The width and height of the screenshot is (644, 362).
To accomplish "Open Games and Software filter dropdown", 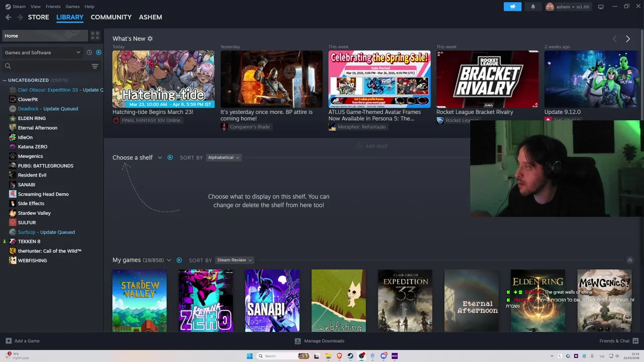I will pyautogui.click(x=42, y=52).
